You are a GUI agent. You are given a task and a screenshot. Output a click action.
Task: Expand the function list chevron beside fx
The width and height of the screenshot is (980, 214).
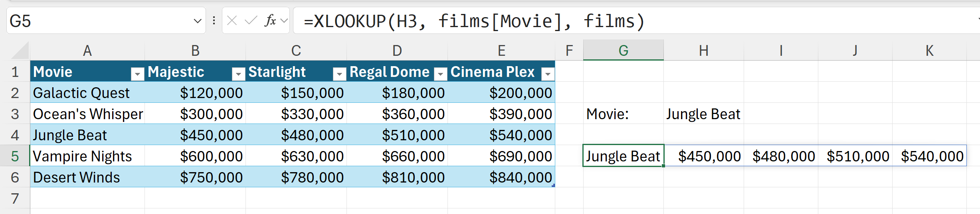coord(284,21)
